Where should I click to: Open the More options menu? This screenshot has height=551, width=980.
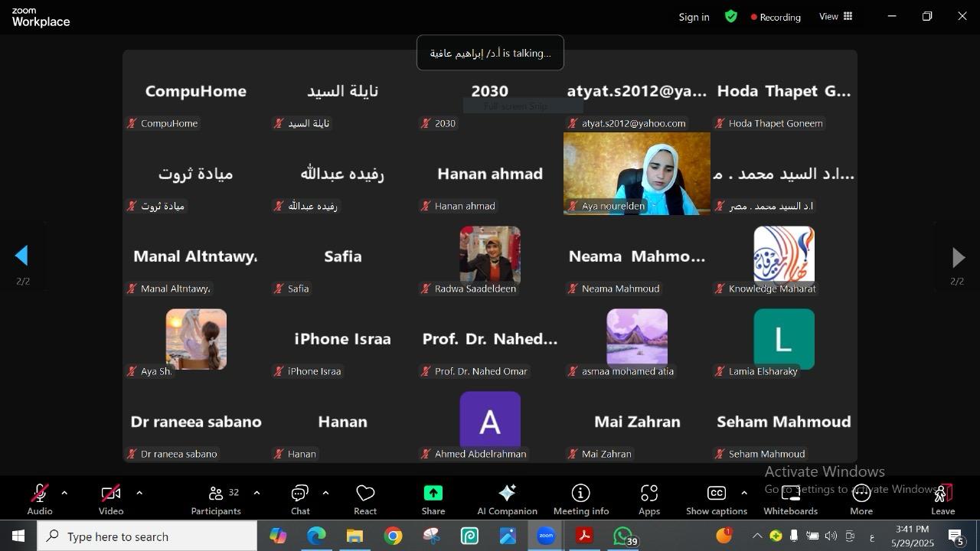pos(861,499)
